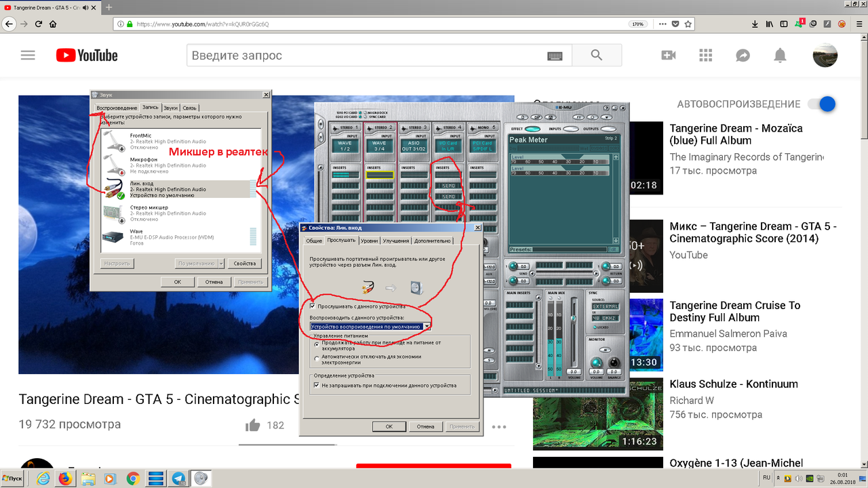Screen dimensions: 868x488
Task: Toggle the E-MU EFFECT view button
Action: click(x=533, y=129)
